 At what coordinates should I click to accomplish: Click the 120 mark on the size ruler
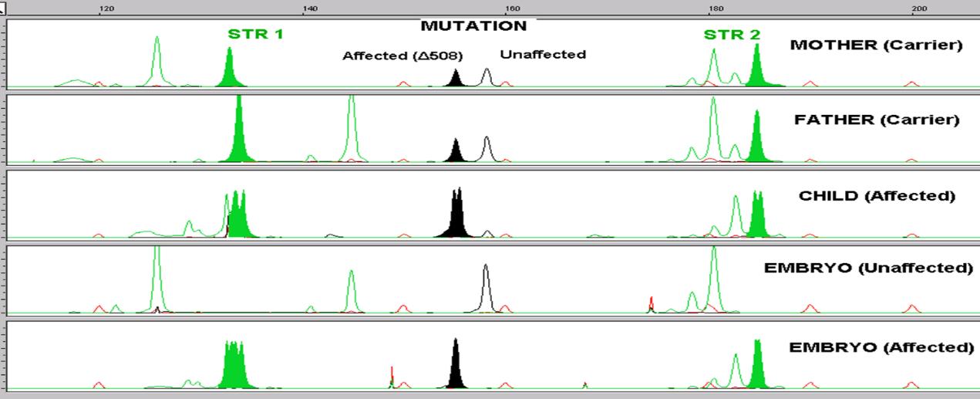click(x=106, y=8)
